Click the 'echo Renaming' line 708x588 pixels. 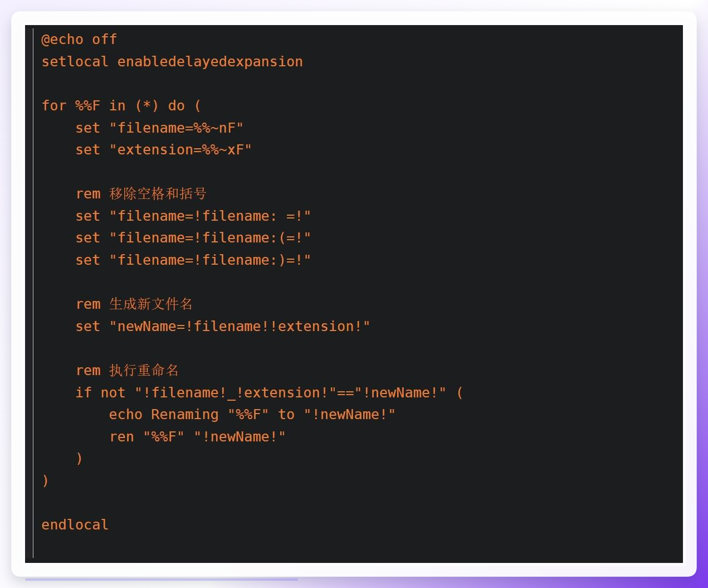252,415
